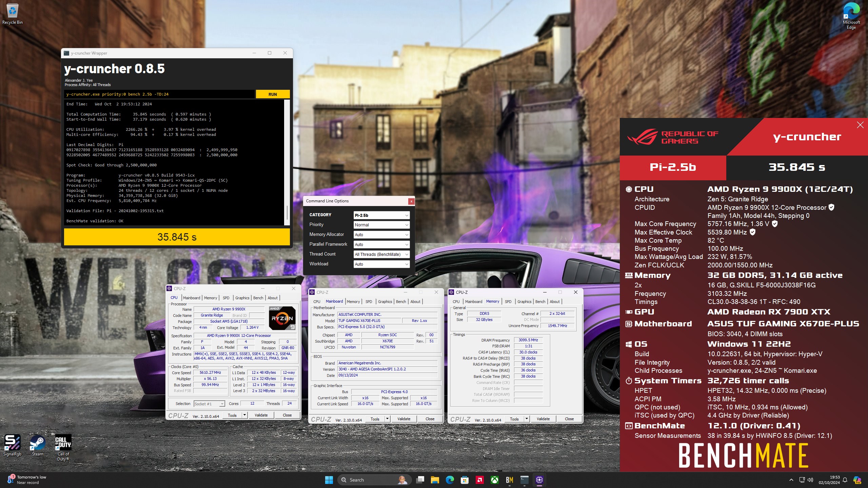Launch Steam desktop shortcut
The height and width of the screenshot is (488, 868).
[x=38, y=445]
